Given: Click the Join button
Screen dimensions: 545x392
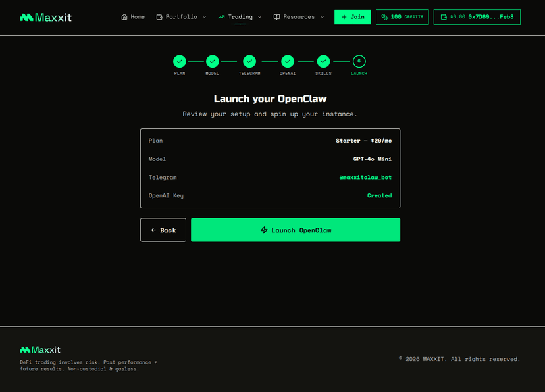Looking at the screenshot, I should point(352,16).
